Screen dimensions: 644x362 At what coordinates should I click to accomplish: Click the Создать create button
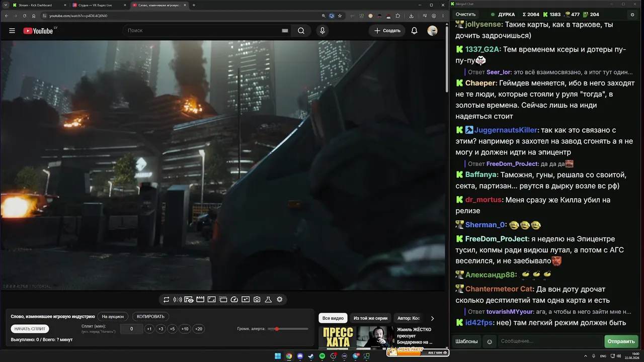pos(387,31)
